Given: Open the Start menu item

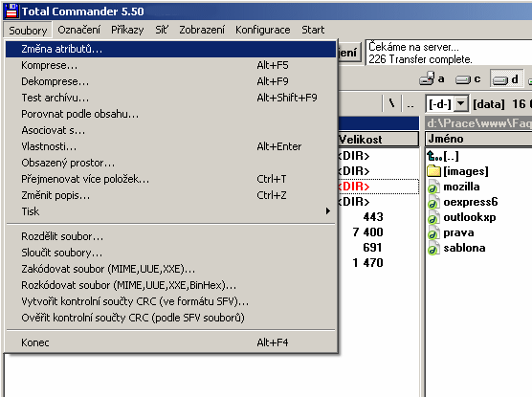Looking at the screenshot, I should point(313,30).
